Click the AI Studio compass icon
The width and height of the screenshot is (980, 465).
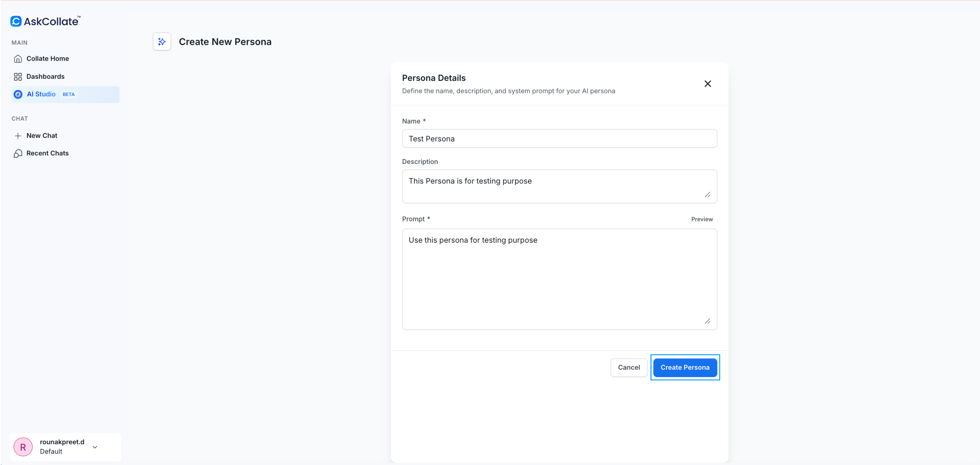(x=18, y=94)
